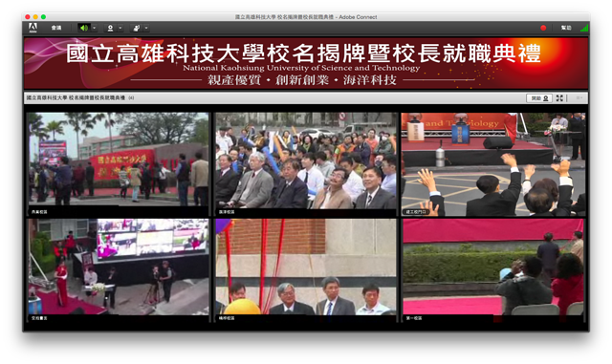
Task: Click the start webcam button in video pod
Action: coord(539,97)
